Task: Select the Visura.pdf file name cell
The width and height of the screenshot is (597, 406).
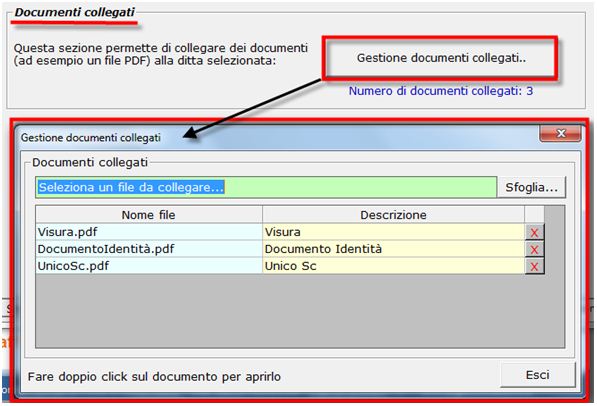Action: tap(149, 232)
